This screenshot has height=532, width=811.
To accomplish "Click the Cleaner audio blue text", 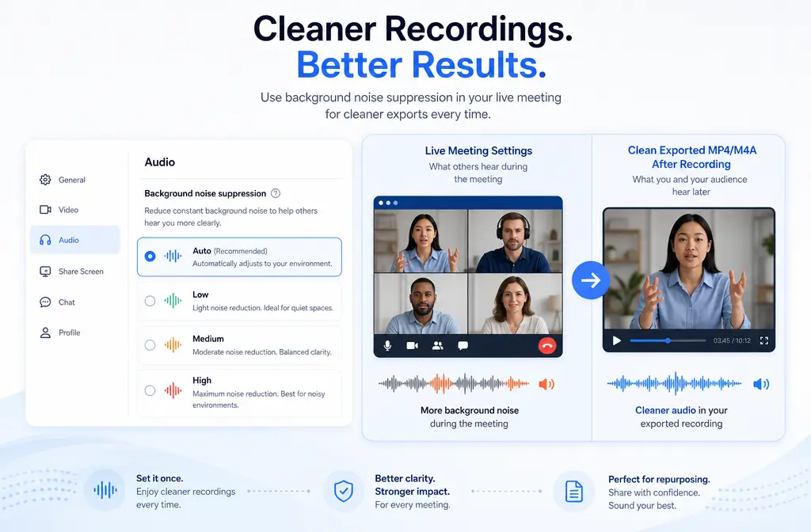I will pos(665,410).
